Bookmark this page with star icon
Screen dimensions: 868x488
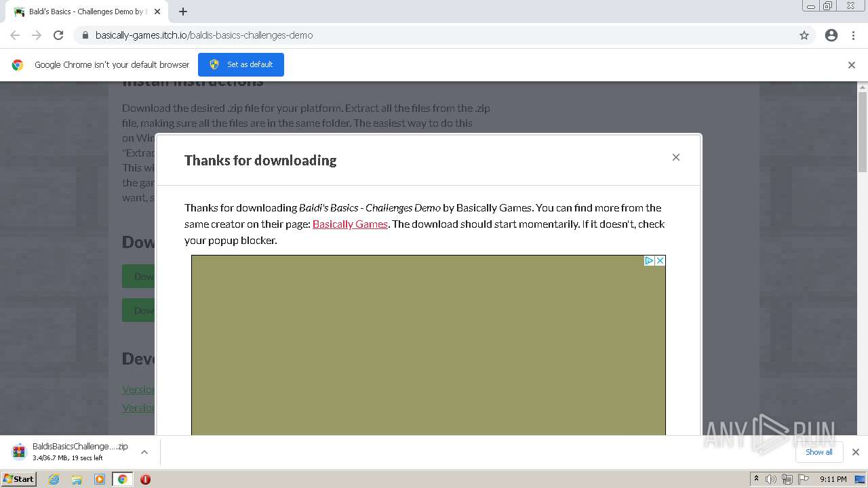(x=804, y=35)
